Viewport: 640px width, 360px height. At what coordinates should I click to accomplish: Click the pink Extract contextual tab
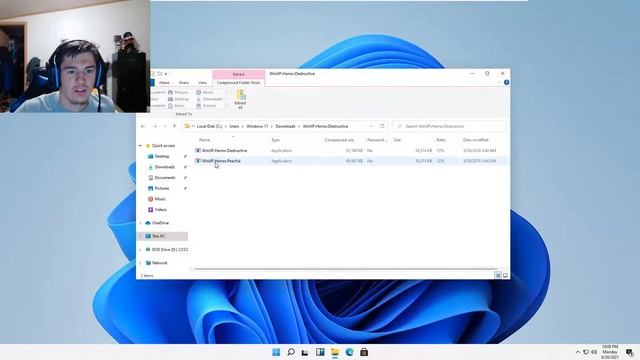(x=238, y=74)
